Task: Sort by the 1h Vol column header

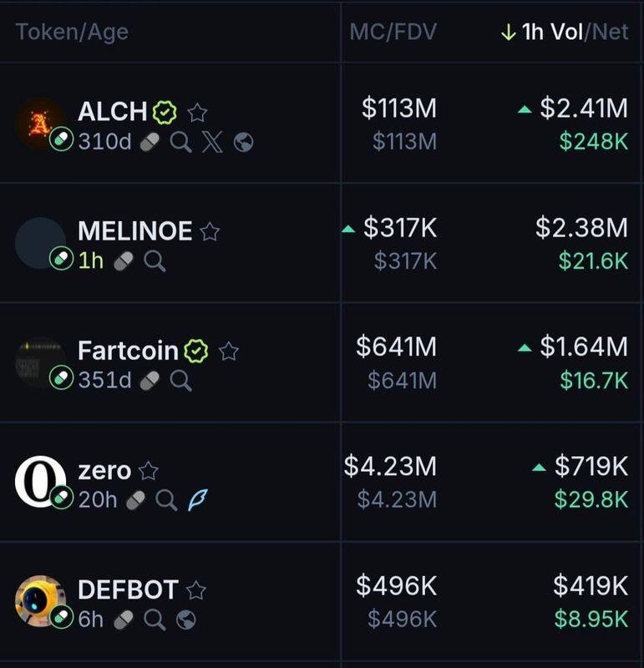Action: click(552, 33)
